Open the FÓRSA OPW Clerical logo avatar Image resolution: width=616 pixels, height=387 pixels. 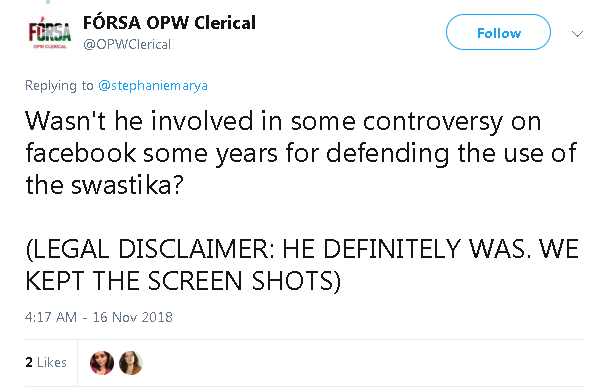coord(50,33)
